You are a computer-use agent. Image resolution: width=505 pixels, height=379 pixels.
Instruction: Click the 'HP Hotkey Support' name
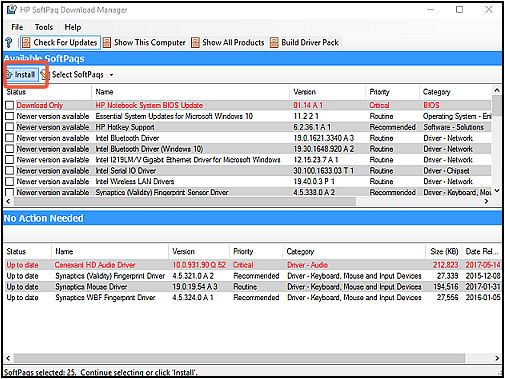point(125,127)
